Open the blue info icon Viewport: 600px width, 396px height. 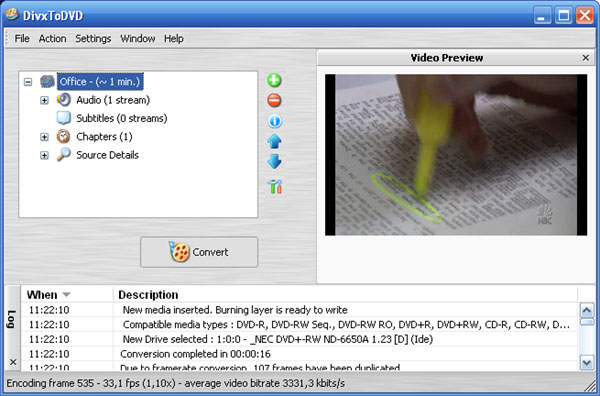(x=274, y=121)
